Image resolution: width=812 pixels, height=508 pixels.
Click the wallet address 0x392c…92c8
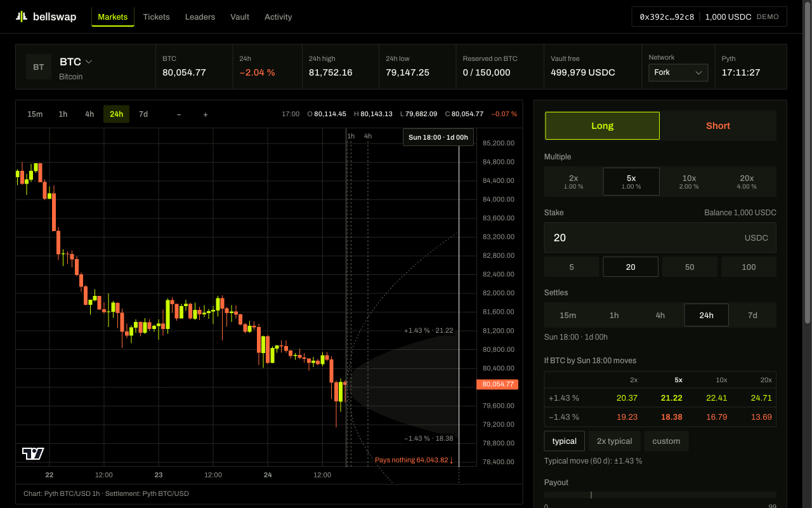click(667, 17)
